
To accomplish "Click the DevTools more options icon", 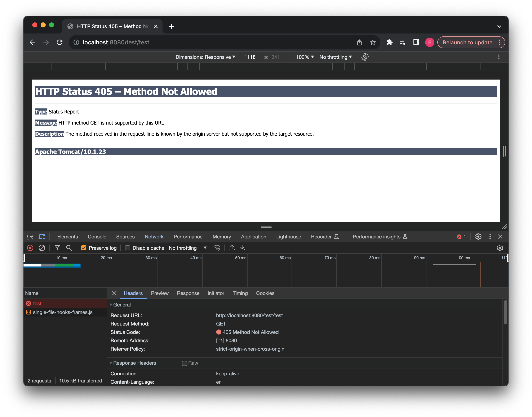I will (x=490, y=237).
